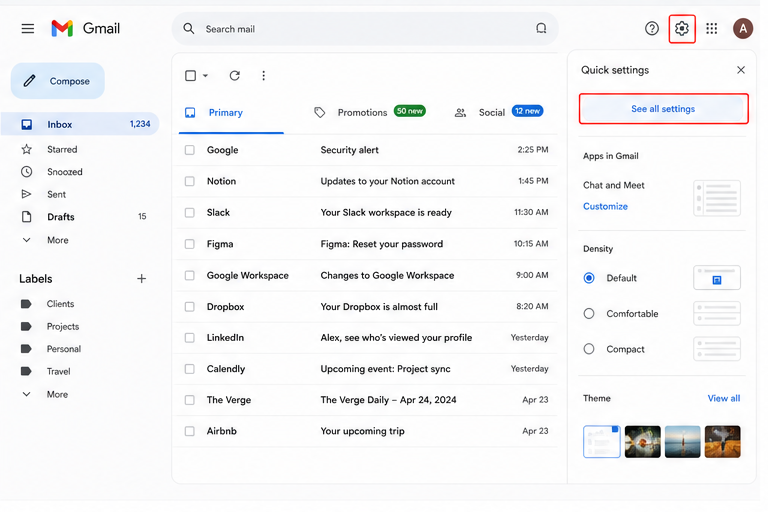The width and height of the screenshot is (768, 512).
Task: Click the icon at the right end of search bar
Action: [541, 28]
